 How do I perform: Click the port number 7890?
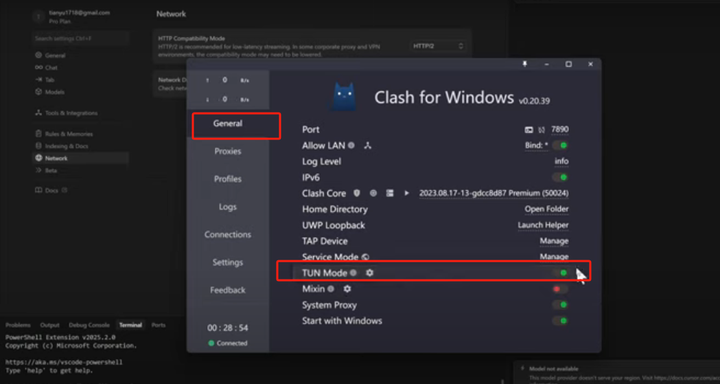(x=560, y=130)
